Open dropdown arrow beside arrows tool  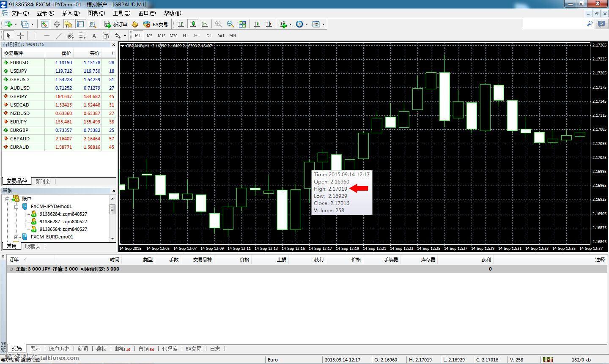[x=125, y=36]
